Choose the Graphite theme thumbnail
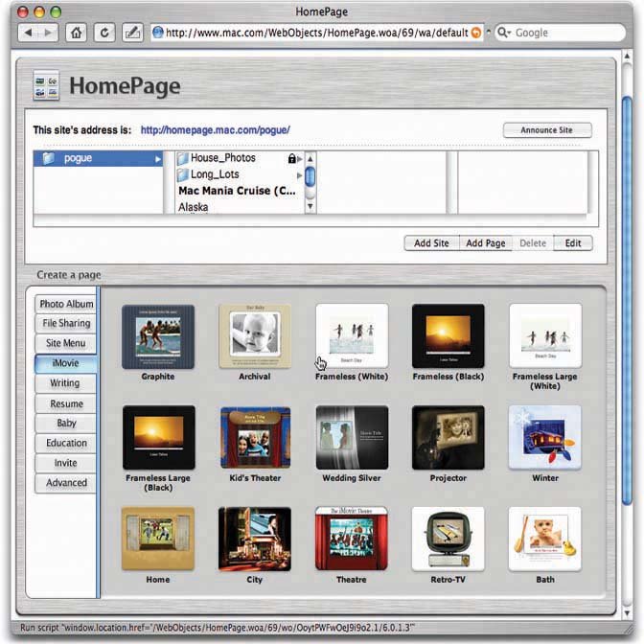This screenshot has width=644, height=644. click(x=158, y=336)
